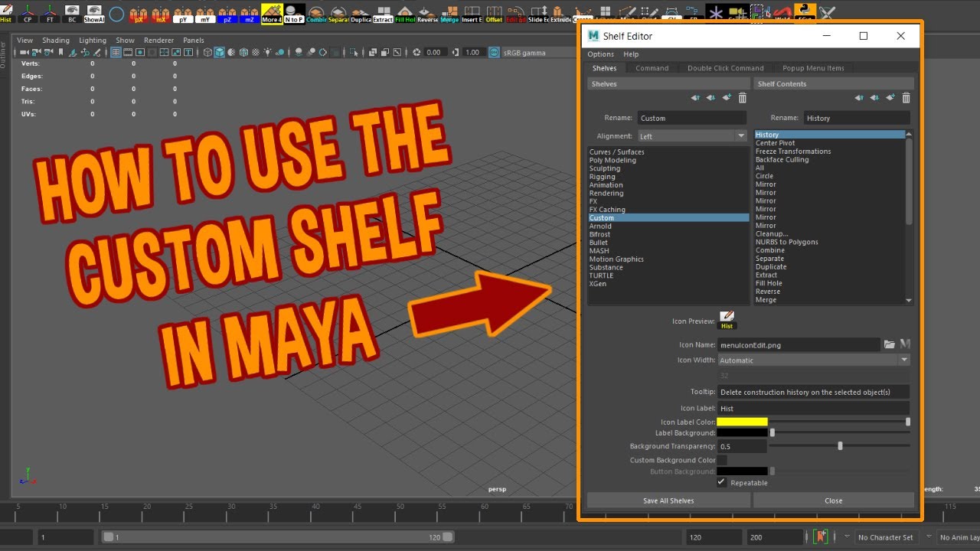Screen dimensions: 980x551
Task: Click the Close button at dialog bottom
Action: (x=834, y=500)
